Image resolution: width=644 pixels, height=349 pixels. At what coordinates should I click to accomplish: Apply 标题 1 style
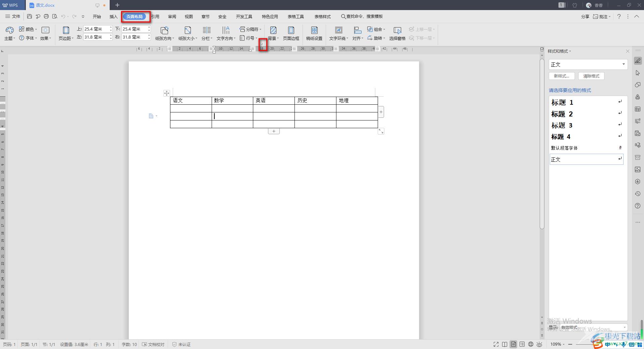(x=586, y=102)
